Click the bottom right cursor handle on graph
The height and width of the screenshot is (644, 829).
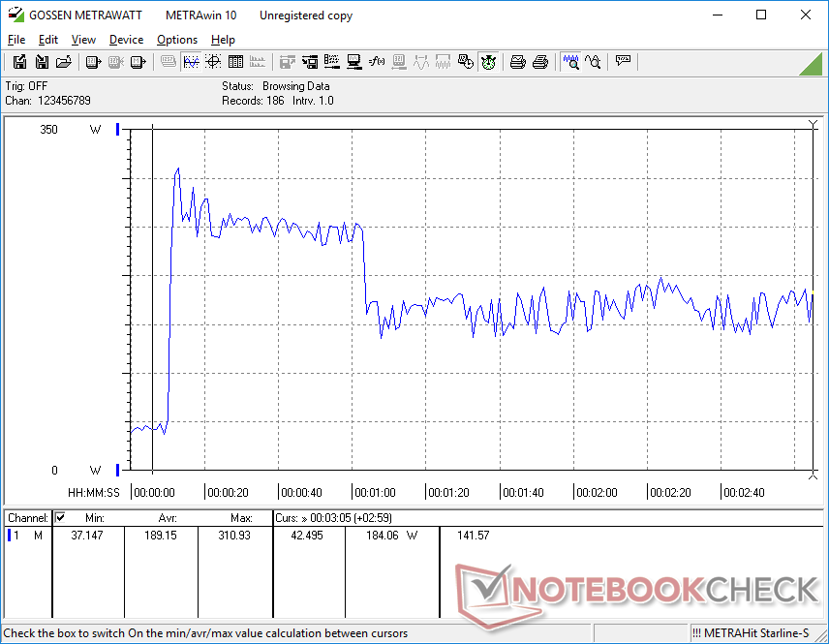pyautogui.click(x=814, y=475)
